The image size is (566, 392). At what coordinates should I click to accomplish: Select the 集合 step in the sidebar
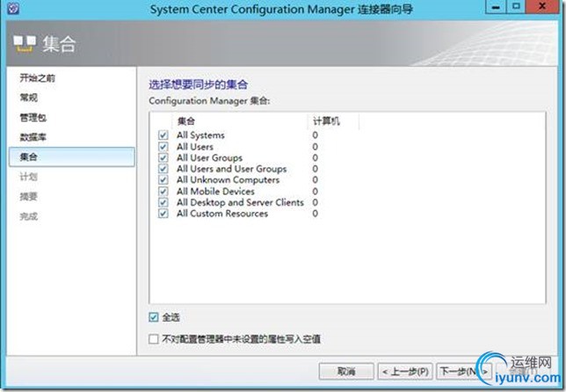(72, 156)
